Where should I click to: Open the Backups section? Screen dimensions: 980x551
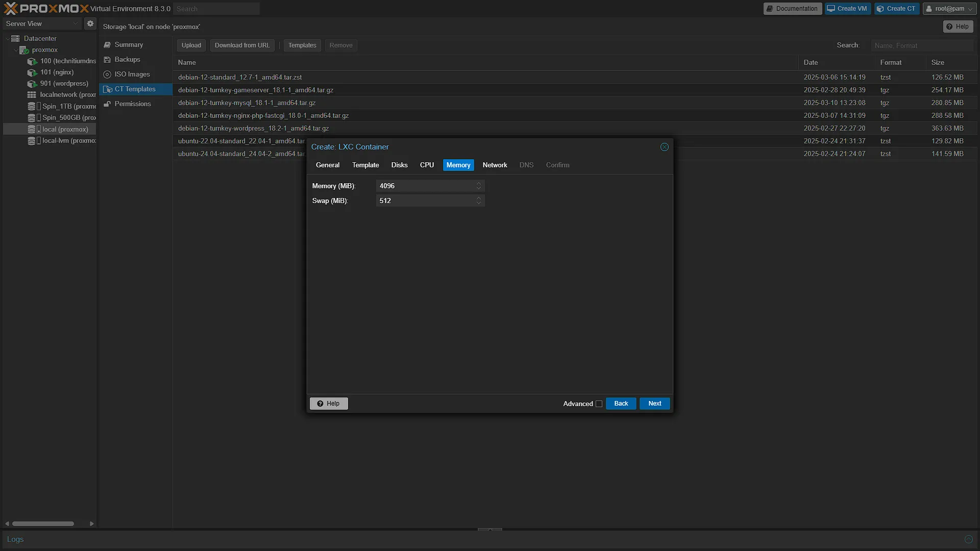[135, 60]
